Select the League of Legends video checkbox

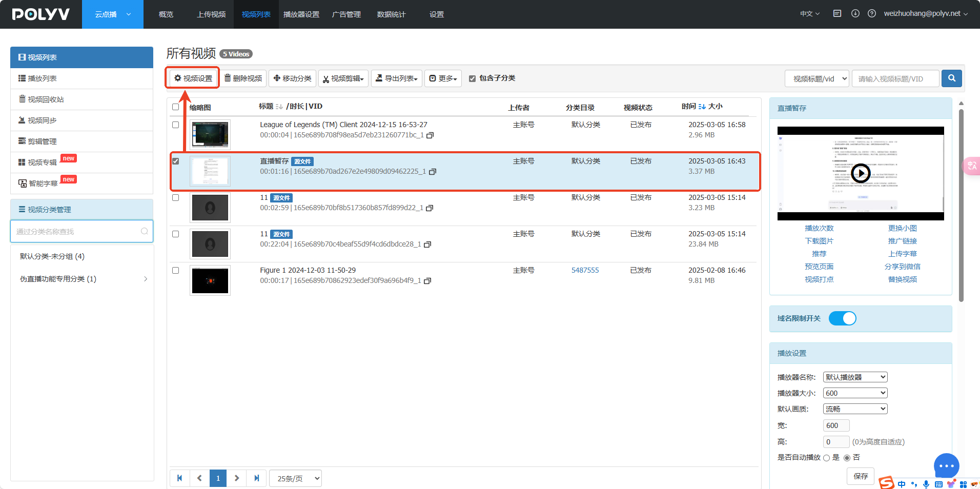tap(175, 125)
